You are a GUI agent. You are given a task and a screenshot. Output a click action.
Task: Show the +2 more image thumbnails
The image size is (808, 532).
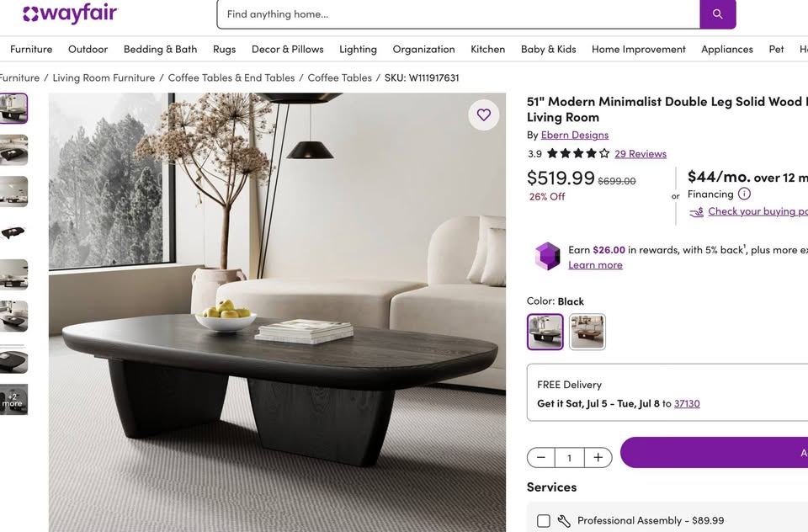tap(13, 400)
